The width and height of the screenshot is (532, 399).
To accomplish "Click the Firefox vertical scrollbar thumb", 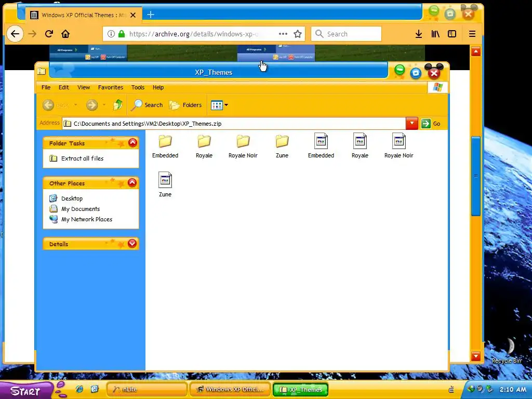I will coord(476,176).
